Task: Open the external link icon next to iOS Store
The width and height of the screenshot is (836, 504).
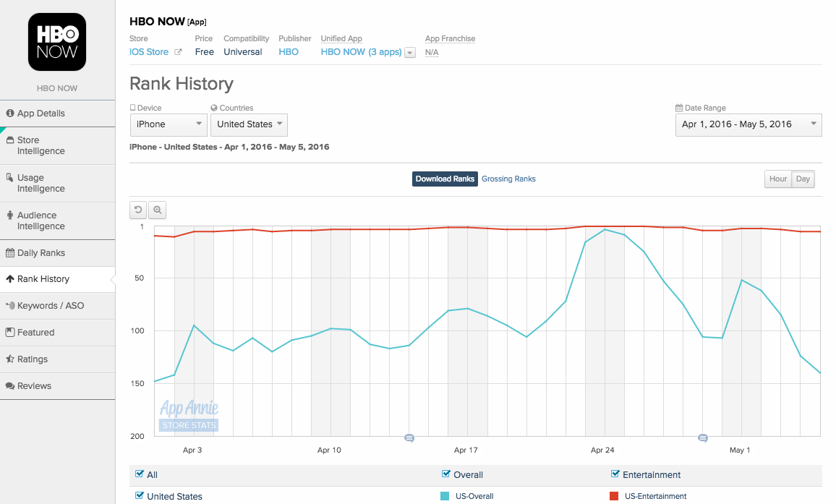Action: click(x=178, y=52)
